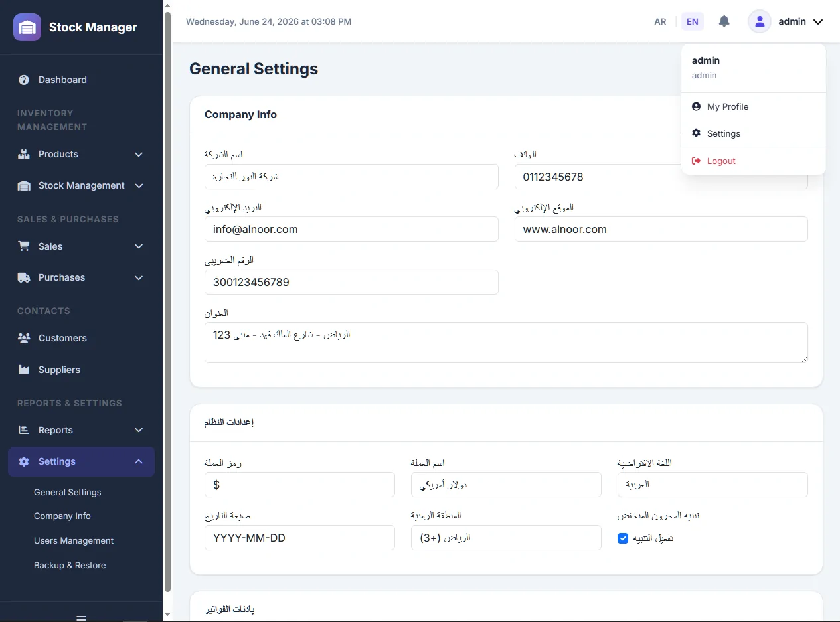This screenshot has height=622, width=840.
Task: Expand the Purchases submenu chevron
Action: point(139,277)
